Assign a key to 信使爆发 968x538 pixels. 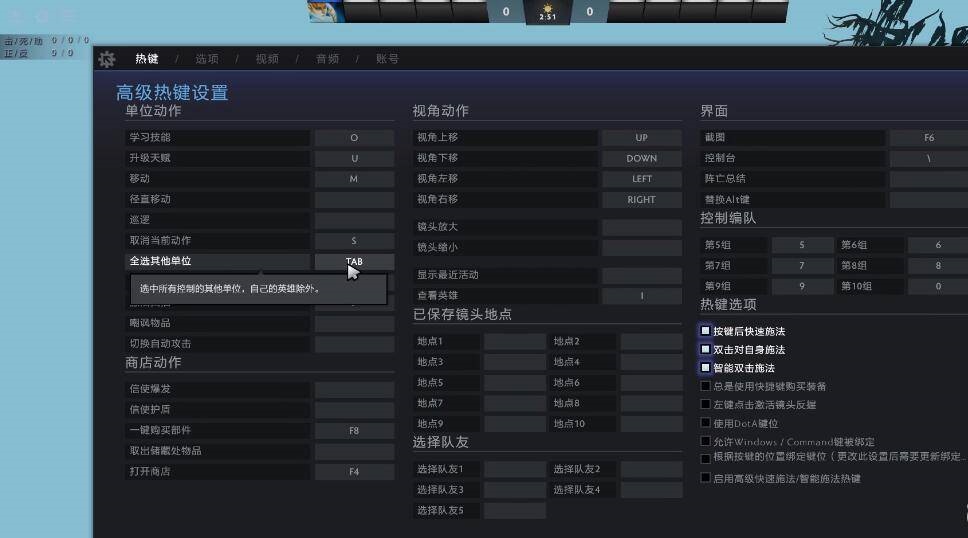[354, 389]
